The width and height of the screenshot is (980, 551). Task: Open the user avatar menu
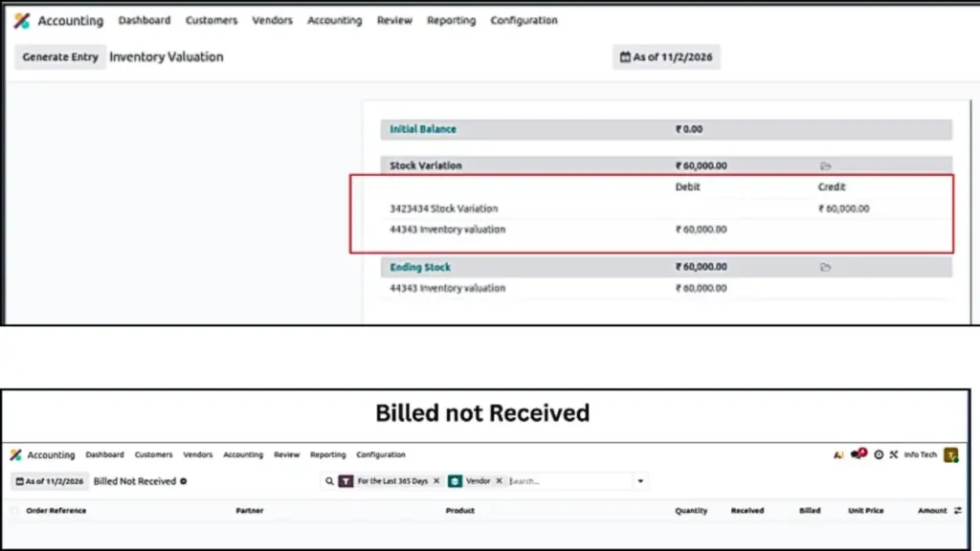click(950, 454)
